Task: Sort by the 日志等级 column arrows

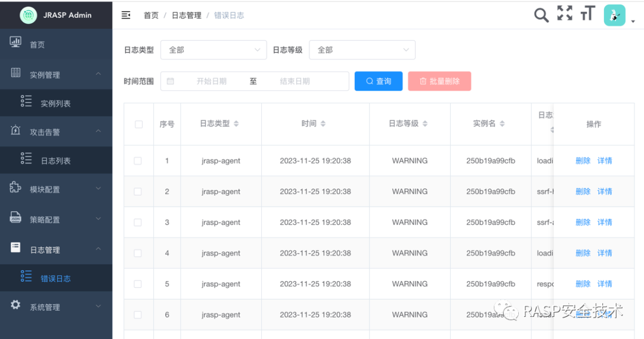Action: click(425, 124)
